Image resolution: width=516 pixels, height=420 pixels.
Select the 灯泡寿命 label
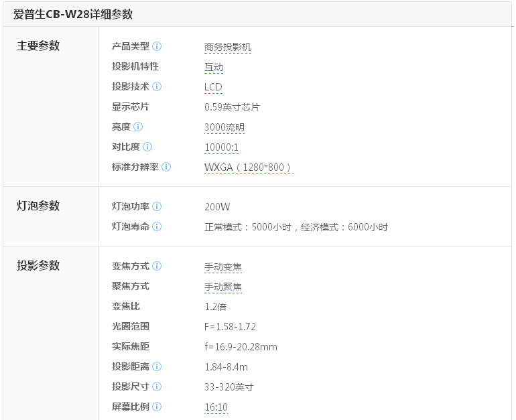(x=131, y=226)
